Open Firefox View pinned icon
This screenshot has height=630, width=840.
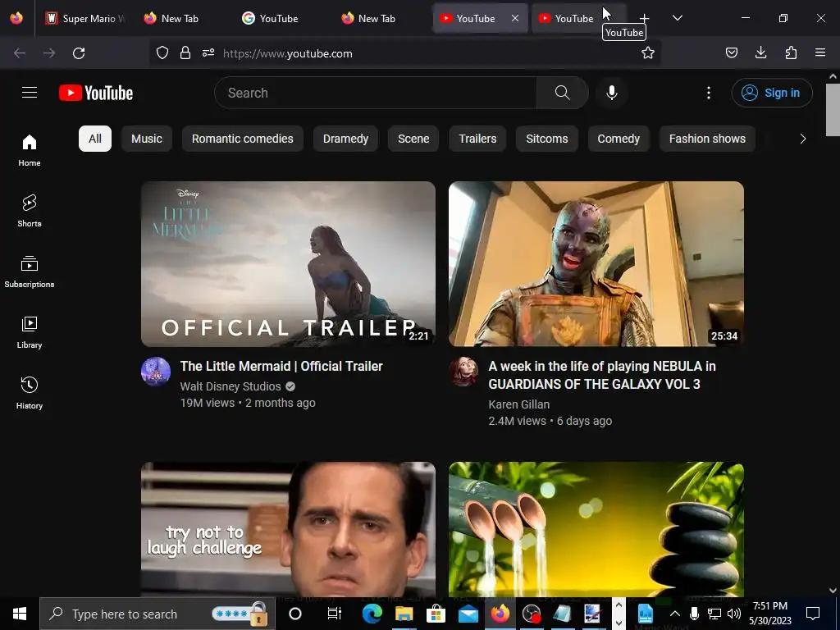(16, 18)
